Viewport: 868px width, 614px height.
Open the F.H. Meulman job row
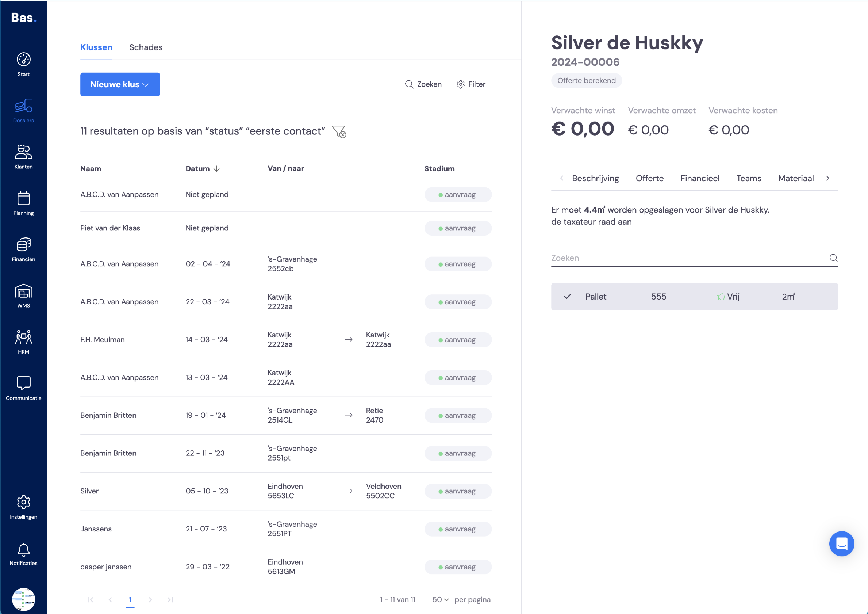click(x=286, y=340)
